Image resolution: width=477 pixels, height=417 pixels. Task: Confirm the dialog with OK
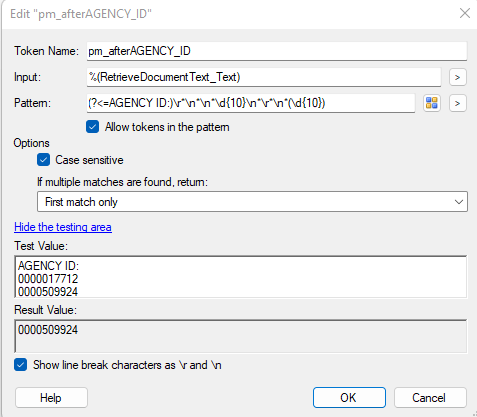tap(349, 397)
